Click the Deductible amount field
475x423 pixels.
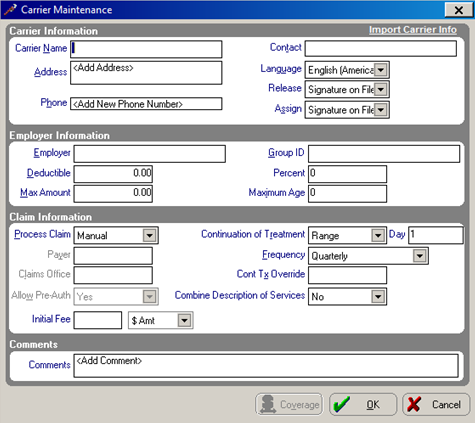113,174
